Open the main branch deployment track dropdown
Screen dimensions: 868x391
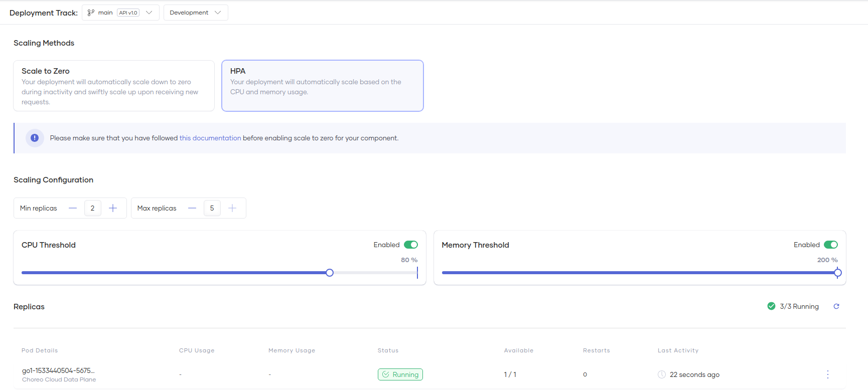tap(120, 13)
